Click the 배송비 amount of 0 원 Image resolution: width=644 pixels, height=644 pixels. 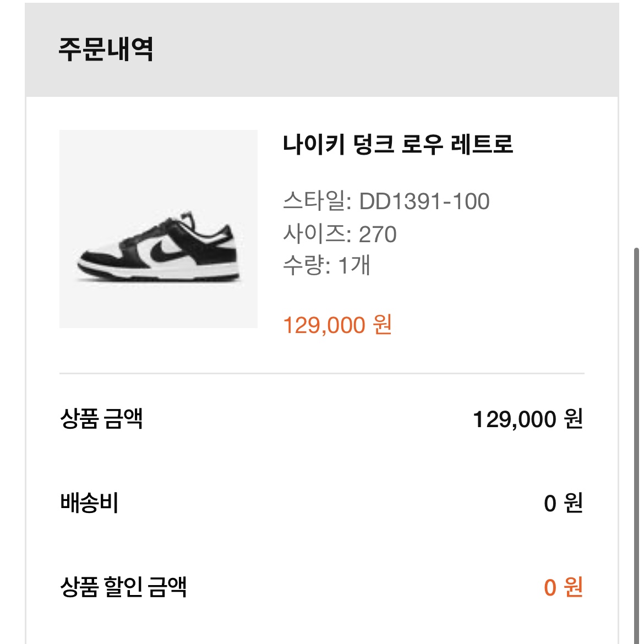click(x=563, y=503)
